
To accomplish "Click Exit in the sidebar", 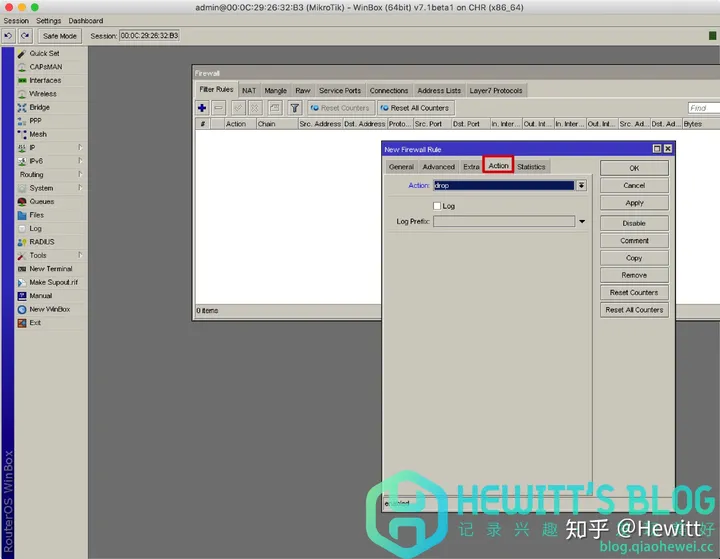I will coord(35,322).
